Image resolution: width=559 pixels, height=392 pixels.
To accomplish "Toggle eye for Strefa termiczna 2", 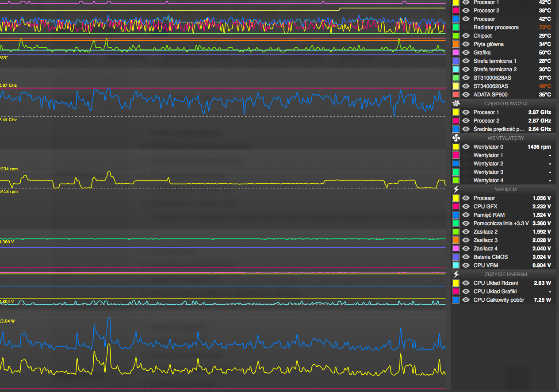I will click(x=466, y=69).
